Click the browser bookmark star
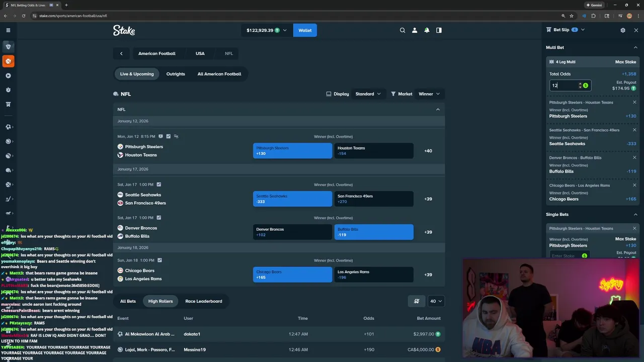 (x=572, y=16)
